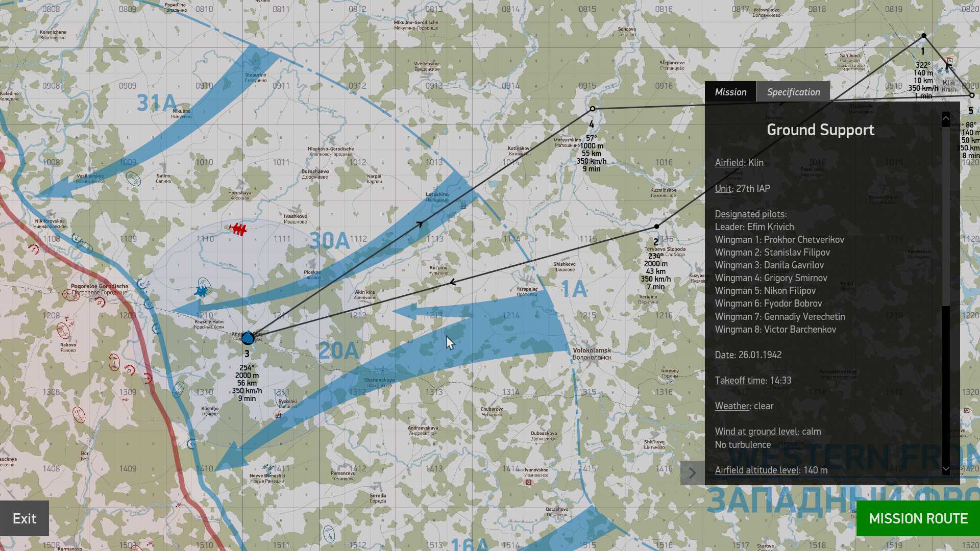This screenshot has width=980, height=551.
Task: Click waypoint 5 hollow circle marker
Action: 972,95
